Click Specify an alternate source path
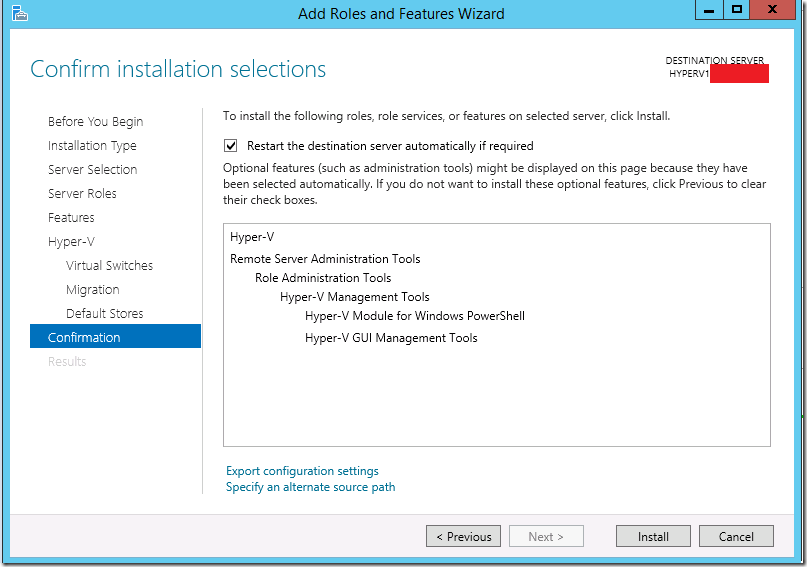Viewport: 807px width, 567px height. [310, 487]
